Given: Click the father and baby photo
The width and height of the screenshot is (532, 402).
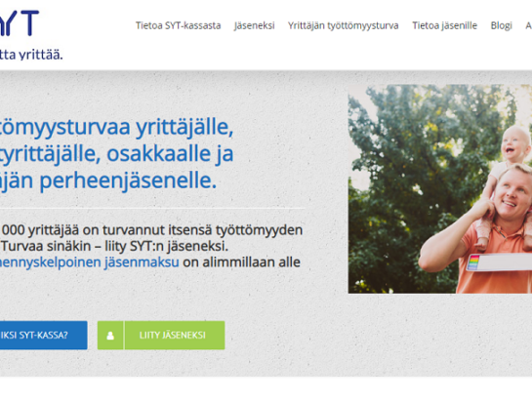Looking at the screenshot, I should coord(440,189).
